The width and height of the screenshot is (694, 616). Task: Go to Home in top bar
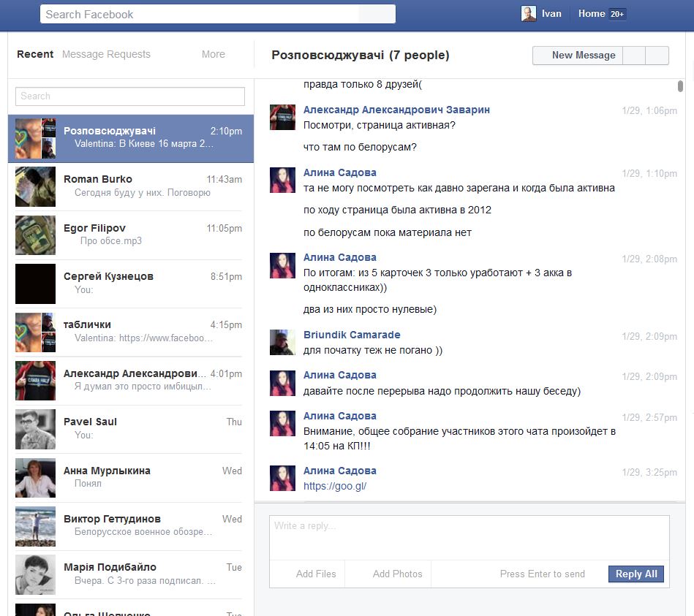click(591, 14)
